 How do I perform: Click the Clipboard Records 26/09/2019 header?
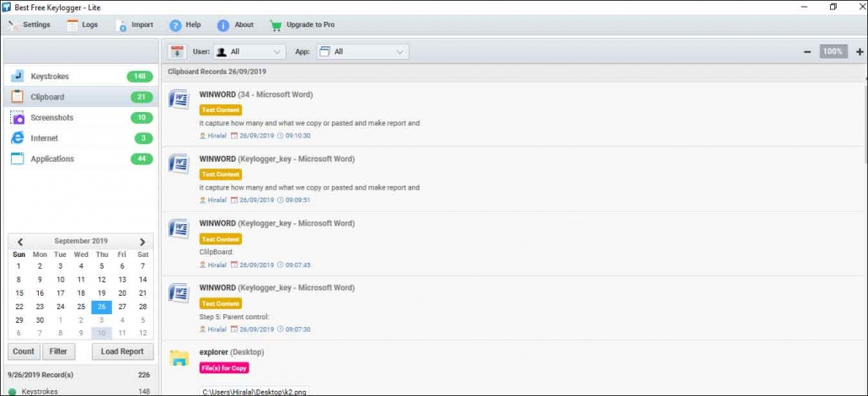(217, 72)
